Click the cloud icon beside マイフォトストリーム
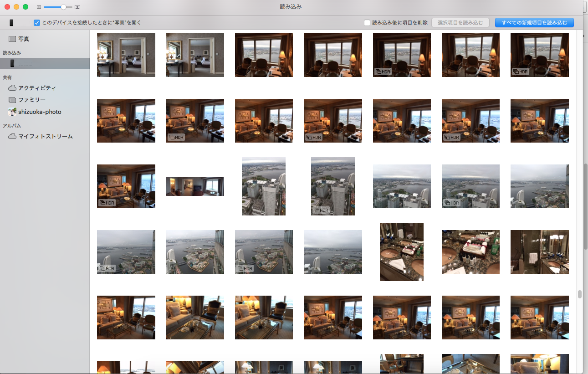 12,136
